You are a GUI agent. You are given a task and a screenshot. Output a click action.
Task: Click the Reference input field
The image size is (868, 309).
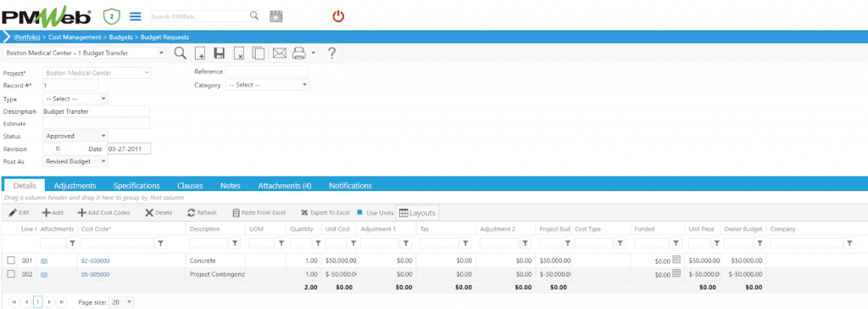267,71
